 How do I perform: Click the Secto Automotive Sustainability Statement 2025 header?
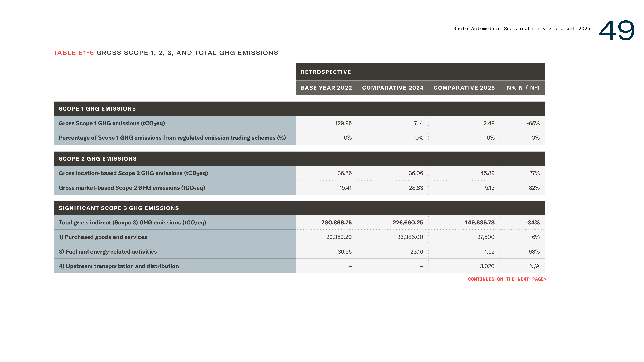coord(521,28)
